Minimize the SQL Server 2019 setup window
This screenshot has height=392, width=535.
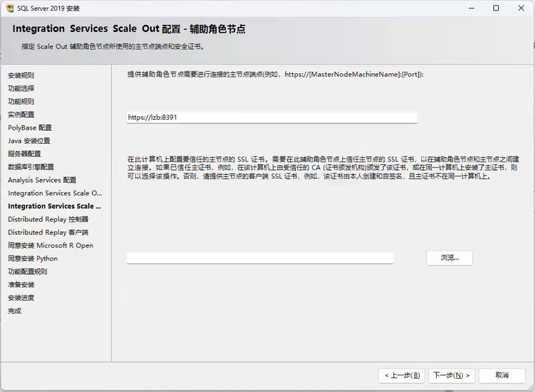(472, 8)
